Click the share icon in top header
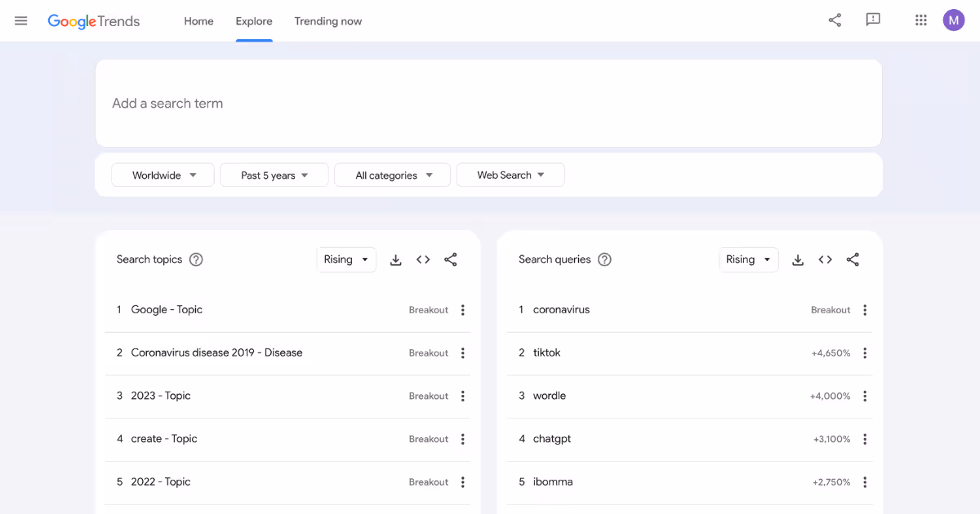 pos(835,20)
